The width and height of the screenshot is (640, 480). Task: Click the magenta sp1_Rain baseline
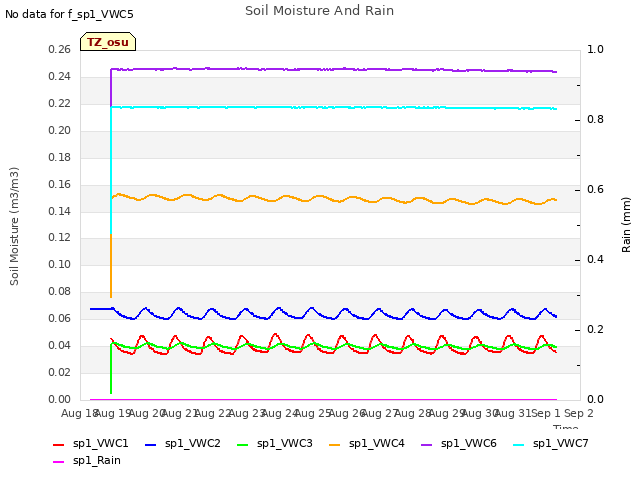point(323,399)
